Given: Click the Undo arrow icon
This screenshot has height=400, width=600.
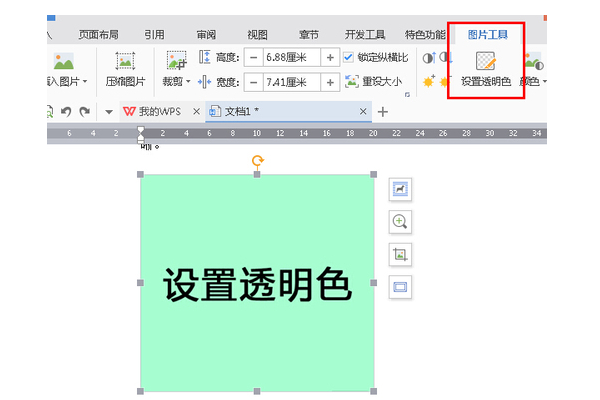Looking at the screenshot, I should tap(66, 112).
